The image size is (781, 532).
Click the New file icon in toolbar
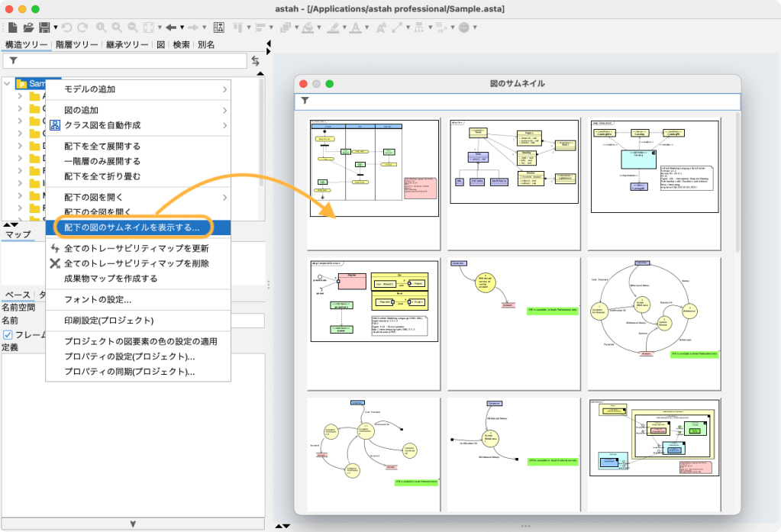click(x=12, y=27)
